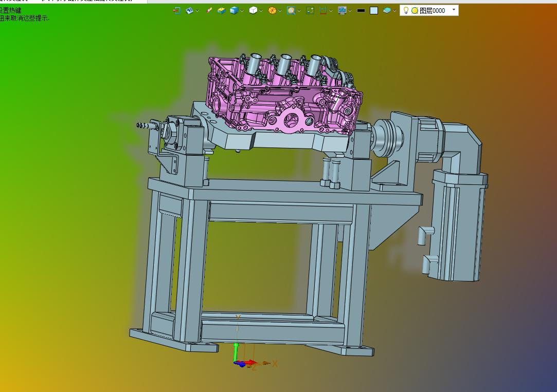Expand the dropdown beside the dimension measure icon
Image resolution: width=557 pixels, height=392 pixels.
(331, 11)
